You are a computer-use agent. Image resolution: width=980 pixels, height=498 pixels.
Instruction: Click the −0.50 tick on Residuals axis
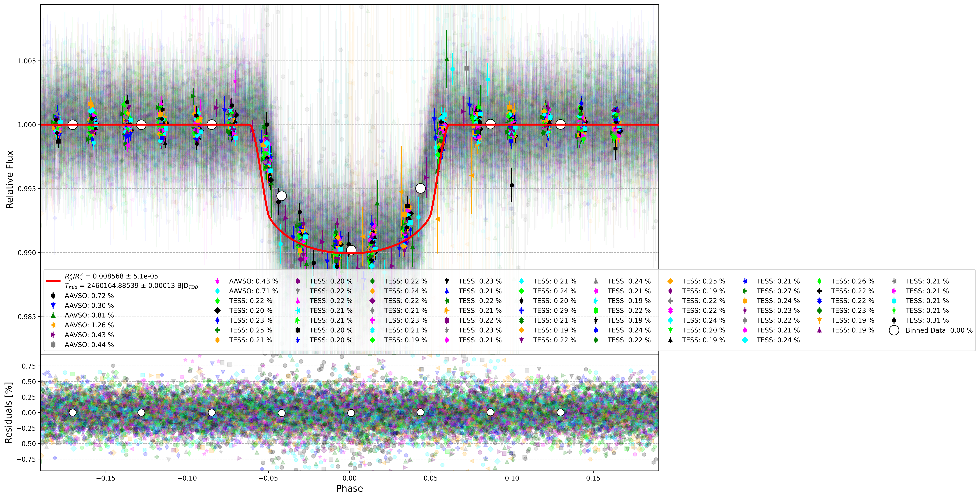click(x=26, y=444)
